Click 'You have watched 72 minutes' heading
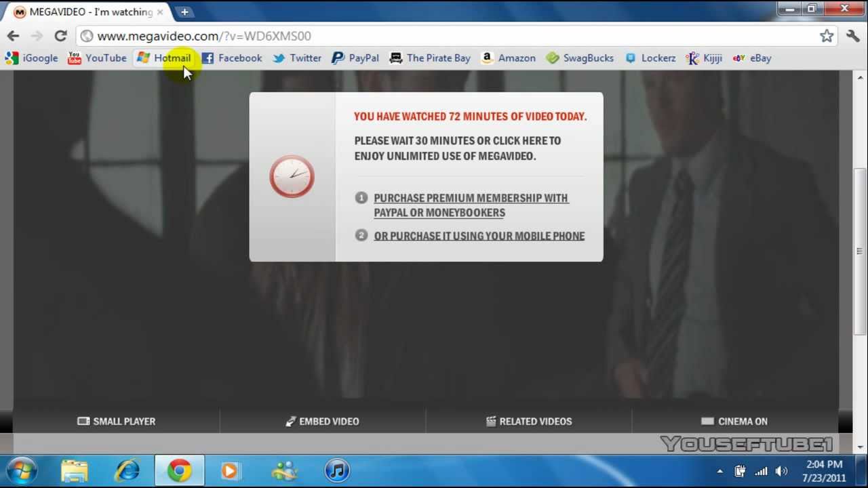Viewport: 868px width, 488px height. click(x=471, y=117)
